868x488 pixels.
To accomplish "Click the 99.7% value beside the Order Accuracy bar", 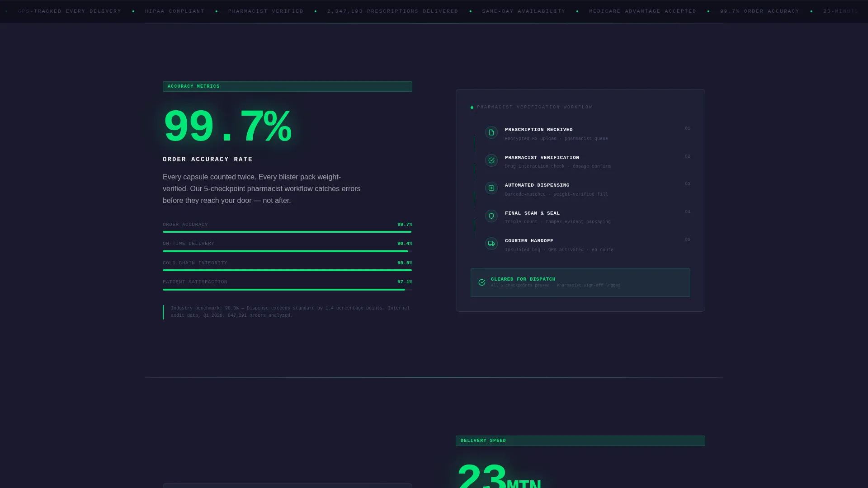I will click(x=405, y=225).
